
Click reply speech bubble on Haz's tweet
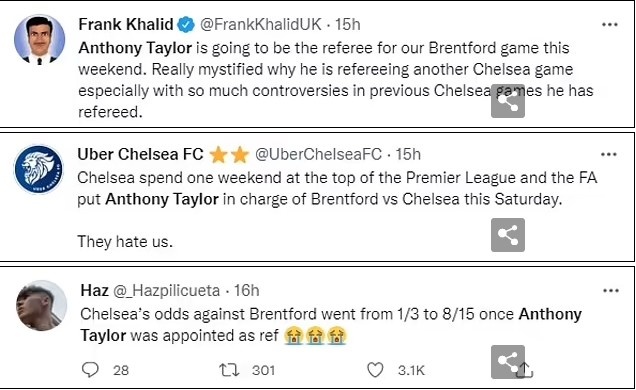pyautogui.click(x=90, y=370)
